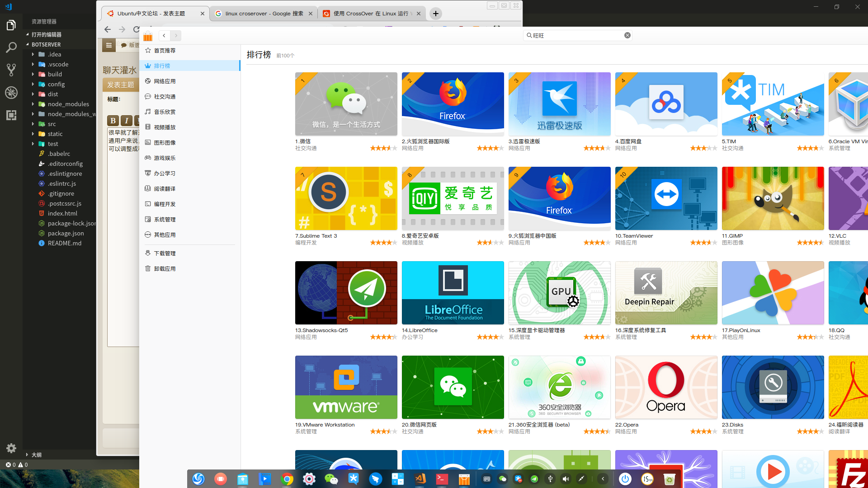Click the forum hamburger menu icon
The width and height of the screenshot is (868, 488).
click(109, 45)
